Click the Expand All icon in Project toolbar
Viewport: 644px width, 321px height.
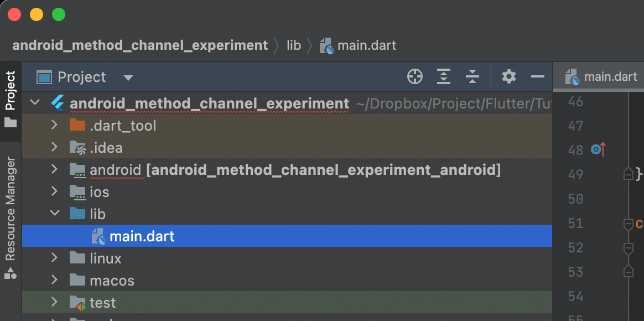(x=443, y=76)
